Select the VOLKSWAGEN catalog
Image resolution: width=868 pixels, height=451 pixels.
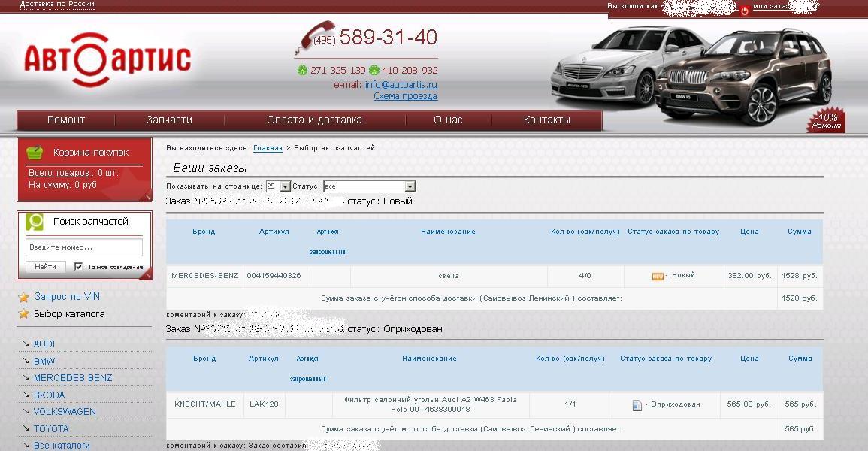coord(65,412)
